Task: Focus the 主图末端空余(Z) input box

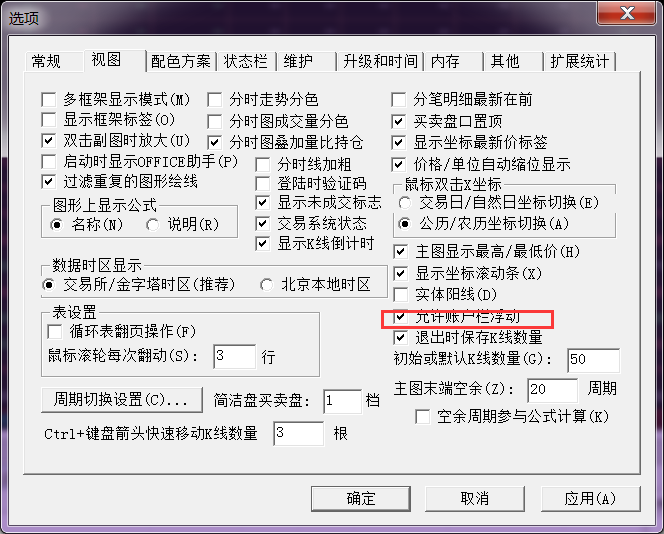Action: pyautogui.click(x=553, y=390)
